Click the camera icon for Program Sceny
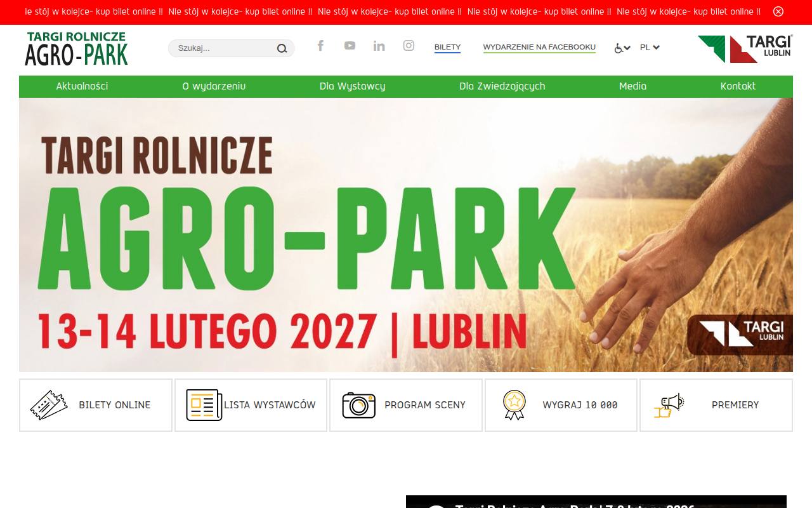Screen dimensions: 812x508 pos(359,405)
